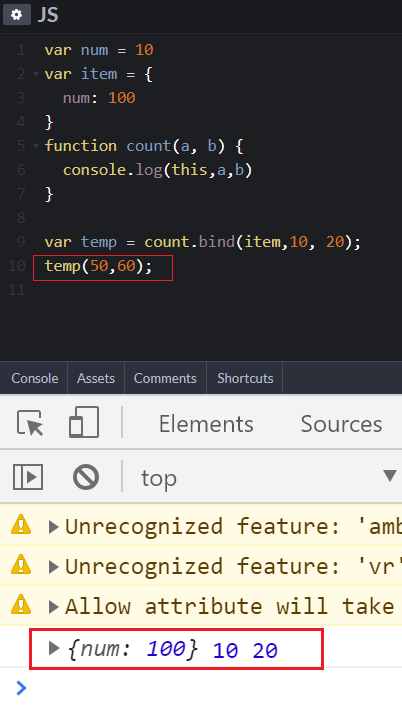Click the warning icon beside Allow attribute
402x710 pixels.
coord(21,604)
